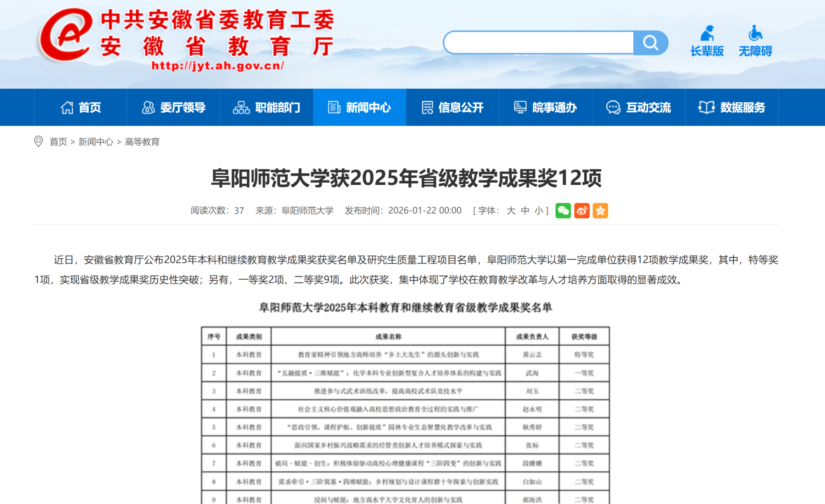
Task: Open the 委厅领导 menu item
Action: click(x=174, y=108)
